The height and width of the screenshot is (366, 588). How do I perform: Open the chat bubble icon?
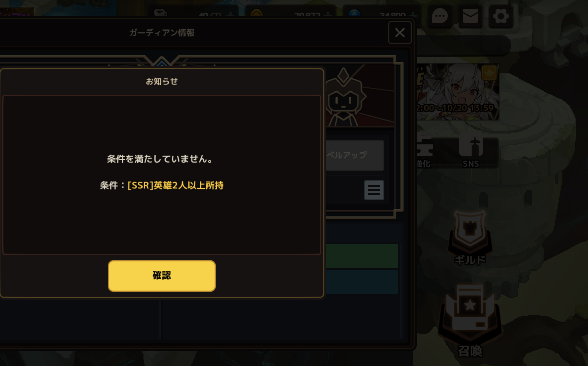click(x=440, y=16)
